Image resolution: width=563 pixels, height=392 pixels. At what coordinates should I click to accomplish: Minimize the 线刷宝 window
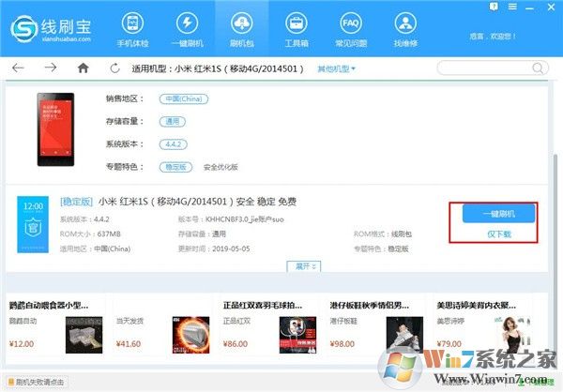tap(529, 8)
